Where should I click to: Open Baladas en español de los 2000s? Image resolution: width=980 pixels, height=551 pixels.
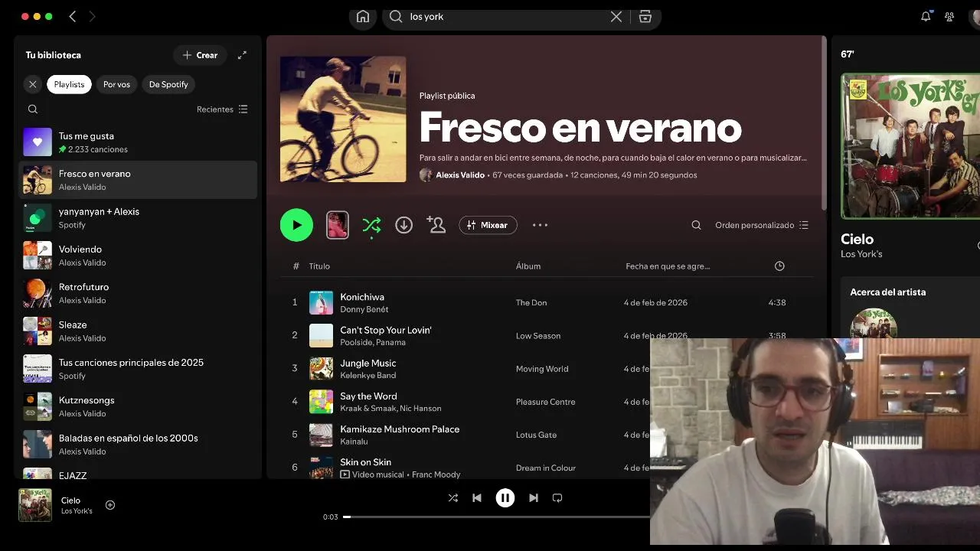click(x=138, y=444)
